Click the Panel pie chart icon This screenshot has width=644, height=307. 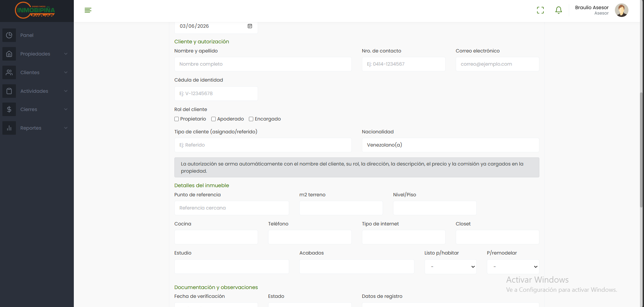(x=9, y=35)
